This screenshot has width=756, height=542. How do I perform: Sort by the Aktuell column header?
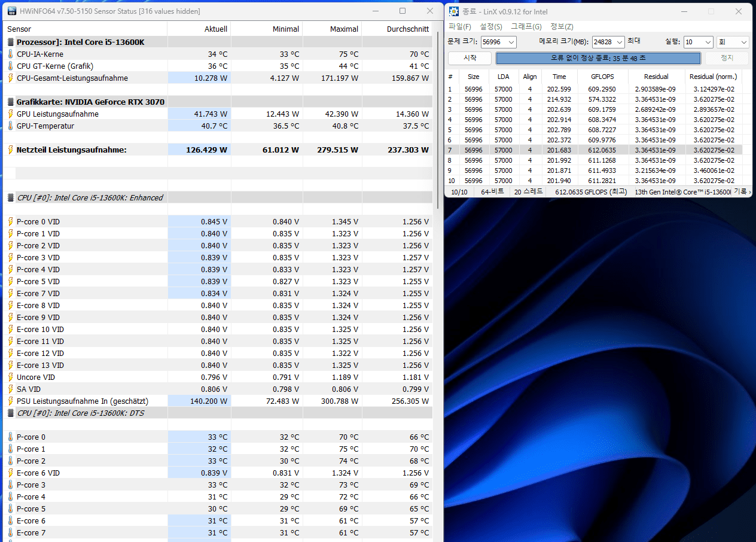(x=199, y=29)
